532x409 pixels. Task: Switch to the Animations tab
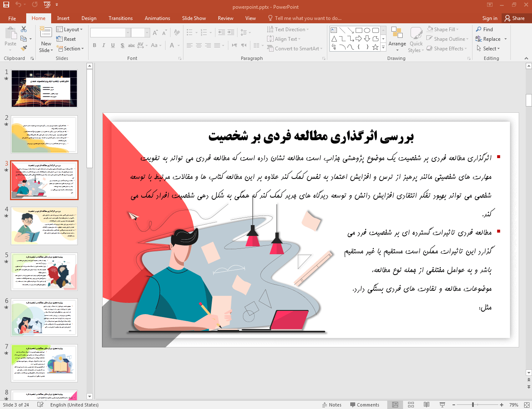(157, 18)
